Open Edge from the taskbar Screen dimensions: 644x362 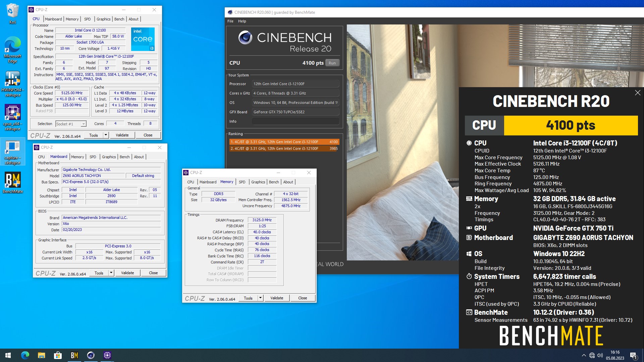[25, 355]
